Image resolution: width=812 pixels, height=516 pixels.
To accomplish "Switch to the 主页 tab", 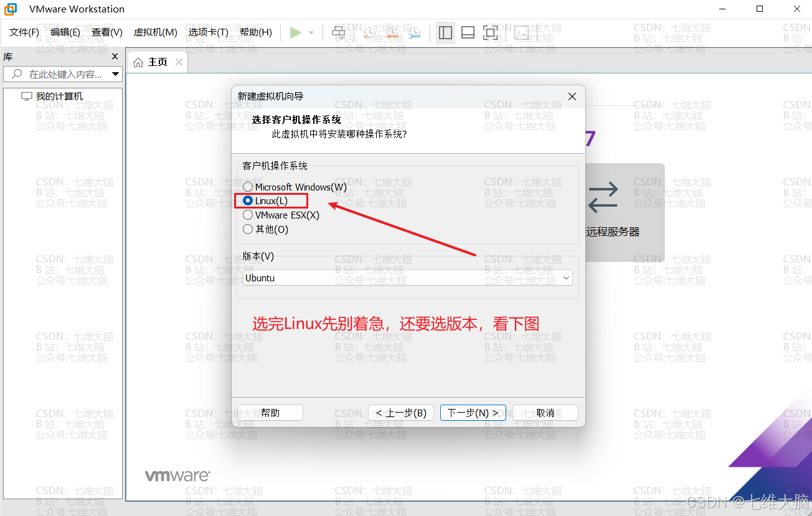I will (158, 62).
